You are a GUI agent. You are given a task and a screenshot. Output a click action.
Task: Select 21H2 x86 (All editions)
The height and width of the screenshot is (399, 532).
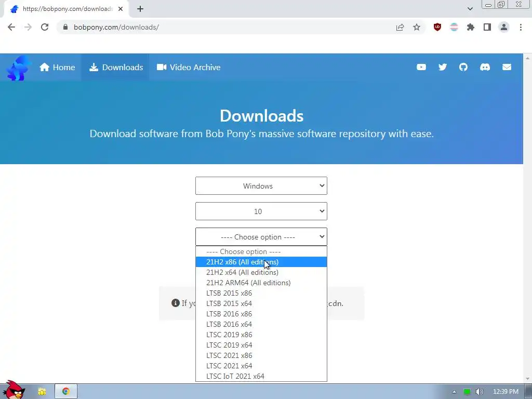(x=261, y=262)
